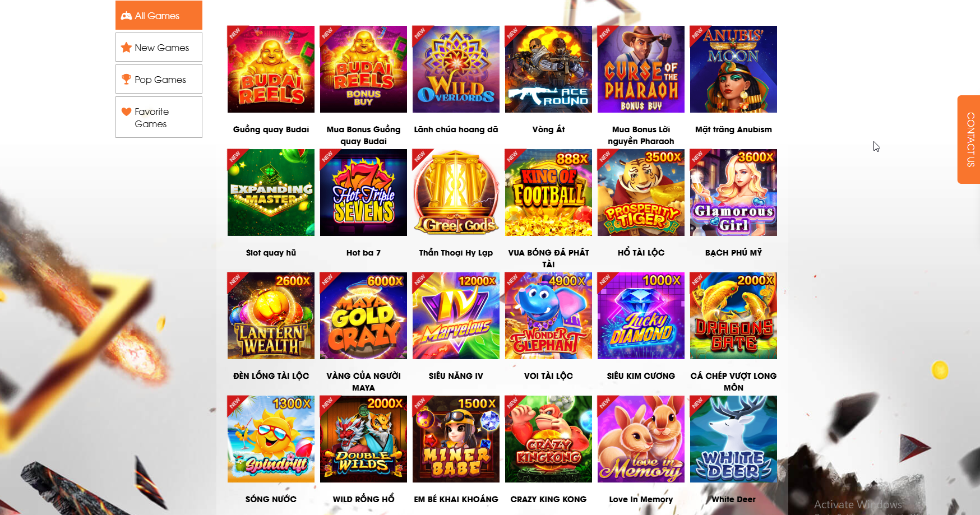Open the 'Thần Thoại Hy Lạp' title link

pos(456,253)
